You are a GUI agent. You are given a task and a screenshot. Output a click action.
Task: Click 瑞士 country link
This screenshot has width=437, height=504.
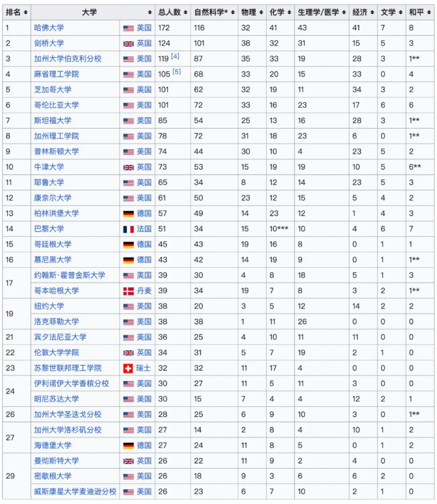[144, 368]
